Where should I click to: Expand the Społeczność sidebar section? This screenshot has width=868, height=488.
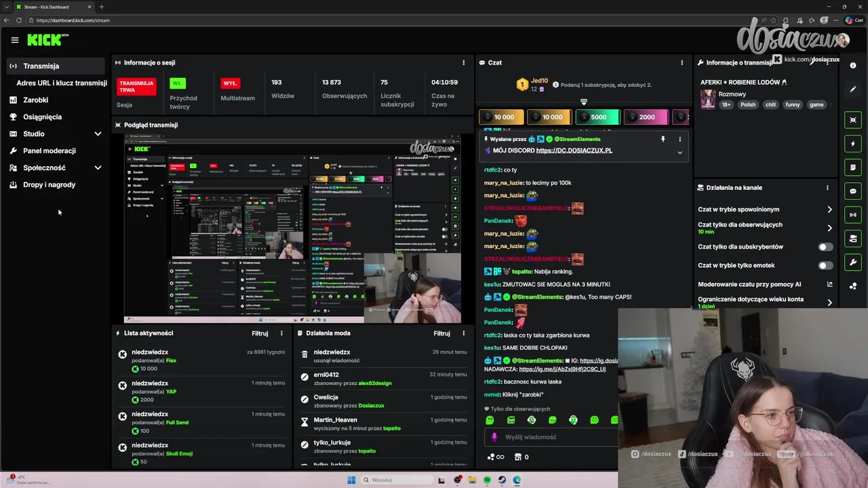point(98,167)
